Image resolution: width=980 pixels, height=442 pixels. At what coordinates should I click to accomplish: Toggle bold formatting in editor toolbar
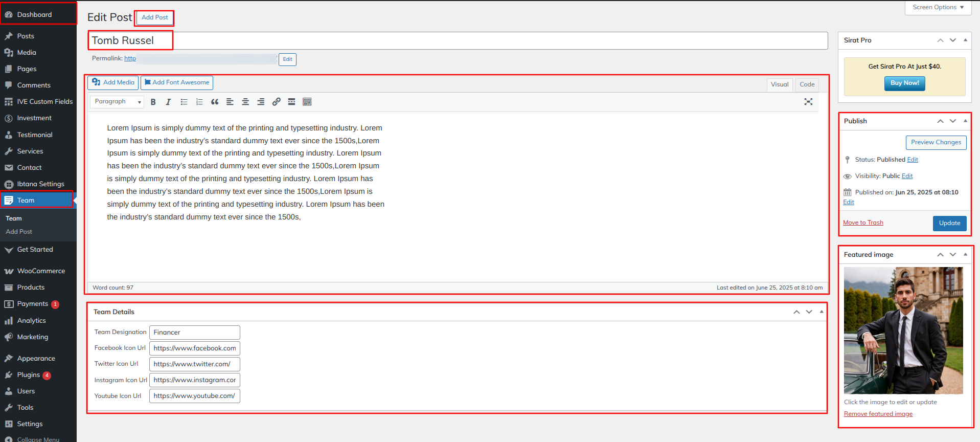coord(153,102)
